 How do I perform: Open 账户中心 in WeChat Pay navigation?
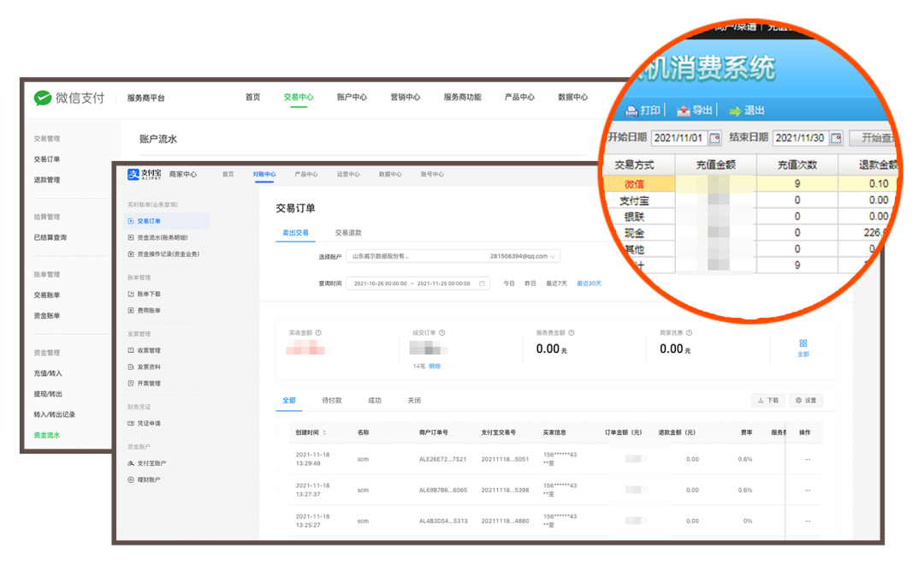tap(352, 98)
